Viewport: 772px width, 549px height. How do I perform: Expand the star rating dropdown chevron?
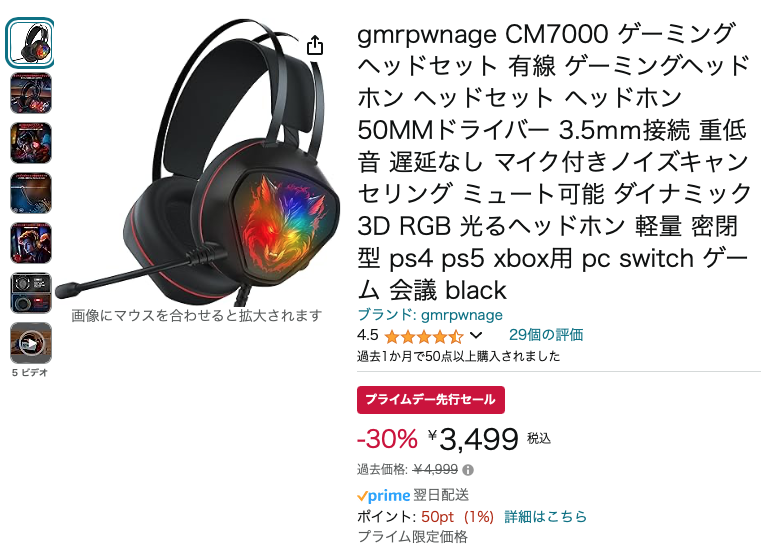point(476,336)
